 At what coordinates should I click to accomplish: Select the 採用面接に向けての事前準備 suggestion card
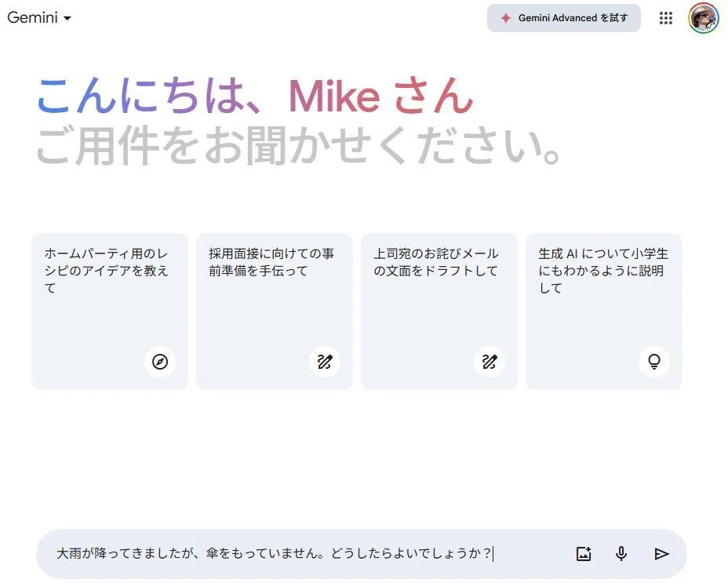click(275, 312)
